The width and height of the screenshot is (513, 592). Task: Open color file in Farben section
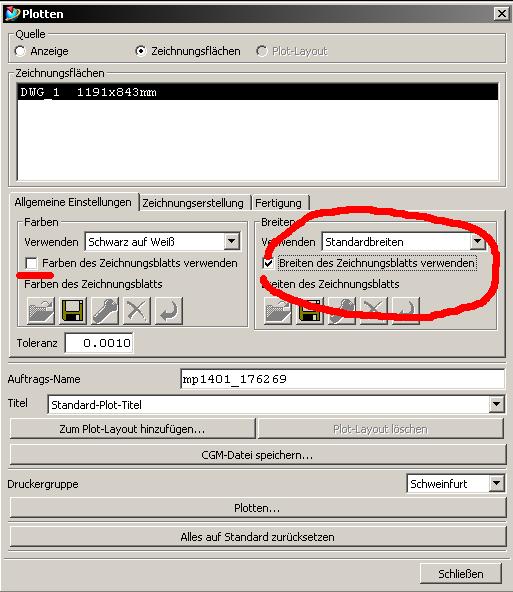coord(41,311)
